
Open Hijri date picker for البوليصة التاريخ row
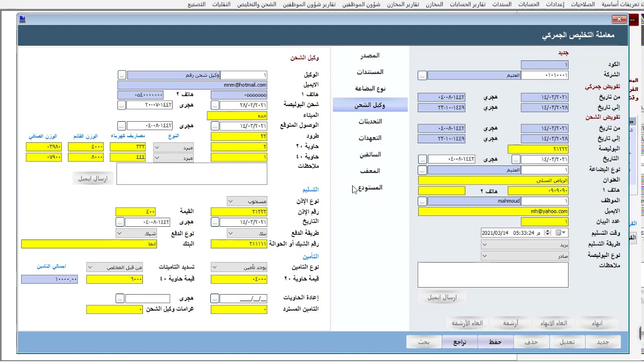coord(422,159)
